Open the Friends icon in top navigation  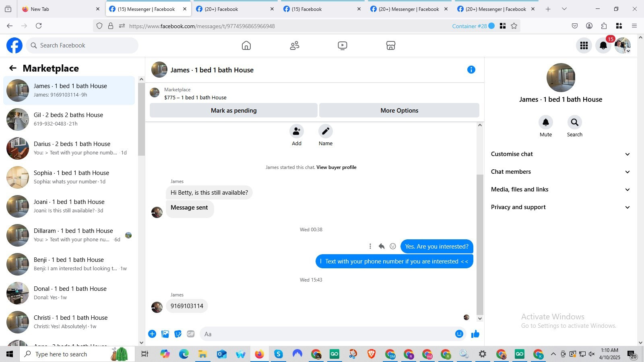coord(295,45)
